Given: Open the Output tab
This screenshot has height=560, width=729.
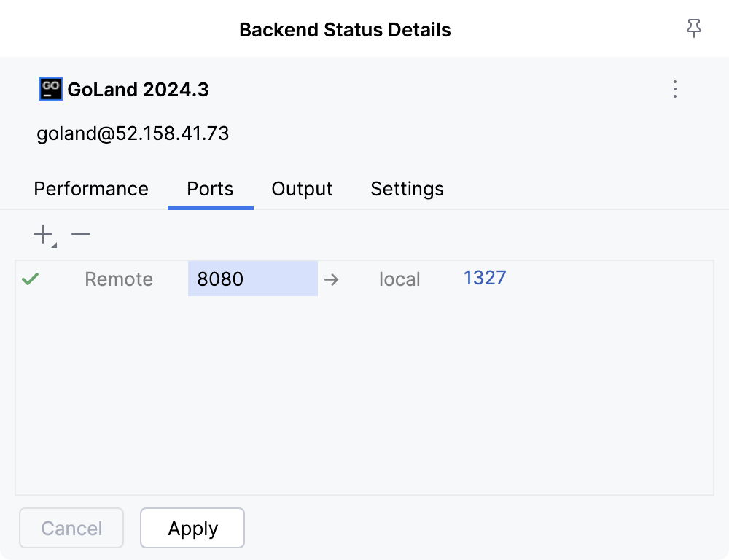Looking at the screenshot, I should point(302,189).
